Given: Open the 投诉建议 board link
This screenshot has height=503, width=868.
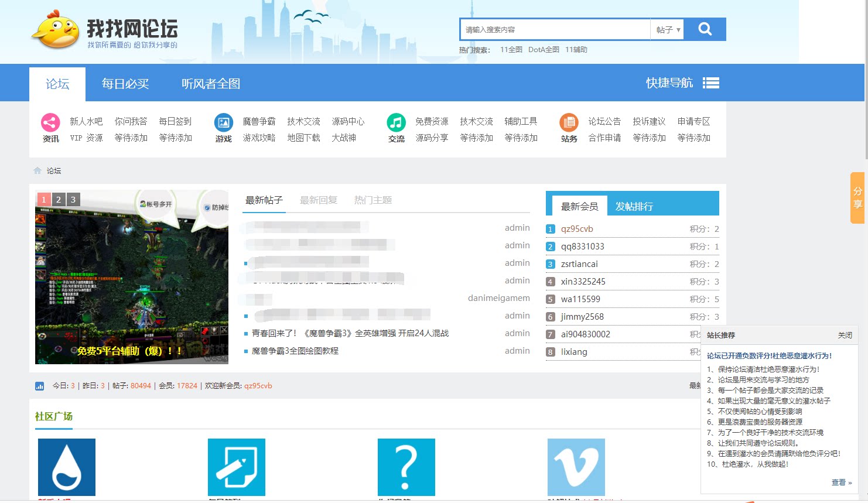Looking at the screenshot, I should point(649,121).
